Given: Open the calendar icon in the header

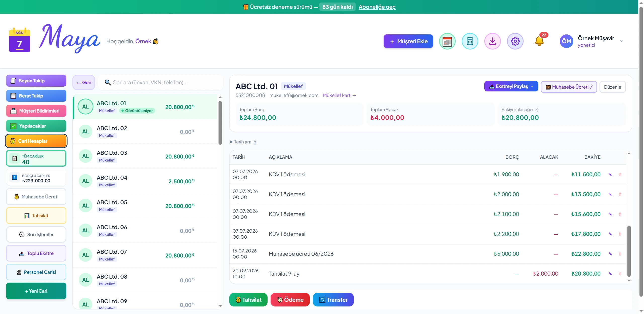Looking at the screenshot, I should 447,41.
